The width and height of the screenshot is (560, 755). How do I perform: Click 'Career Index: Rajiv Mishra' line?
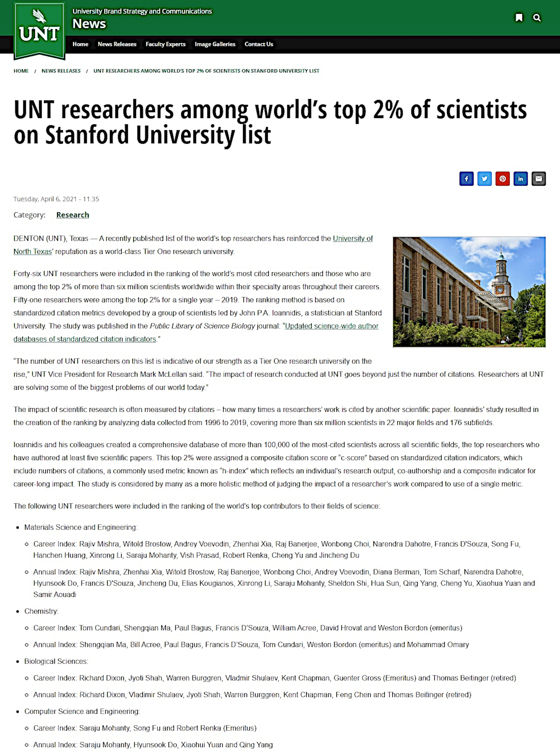[x=277, y=550]
